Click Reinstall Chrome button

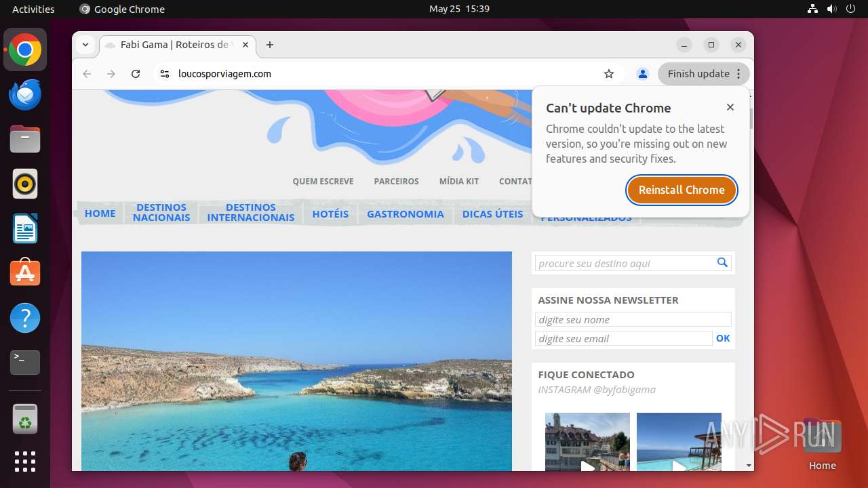(x=682, y=190)
